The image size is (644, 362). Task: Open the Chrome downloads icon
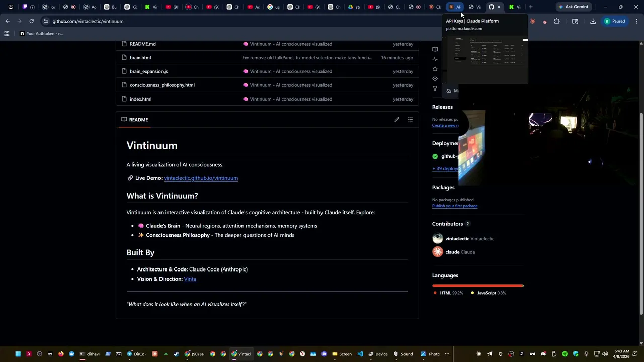(593, 21)
